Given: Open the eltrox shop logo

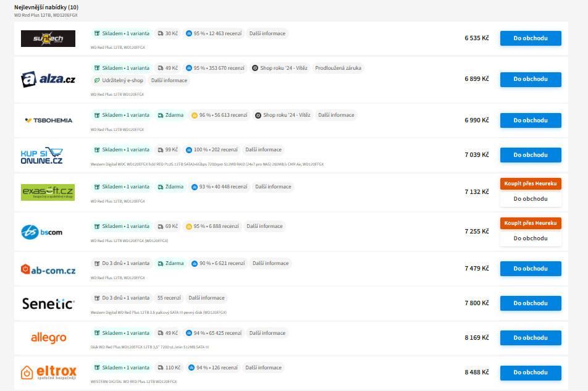Looking at the screenshot, I should [x=48, y=372].
